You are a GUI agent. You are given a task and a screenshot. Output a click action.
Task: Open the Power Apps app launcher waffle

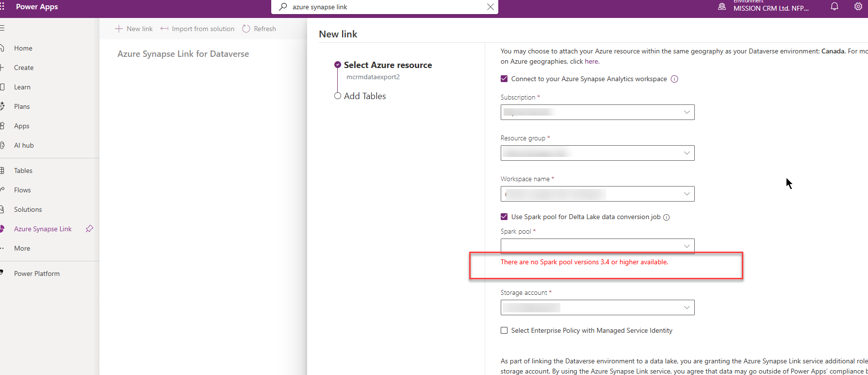pos(2,7)
